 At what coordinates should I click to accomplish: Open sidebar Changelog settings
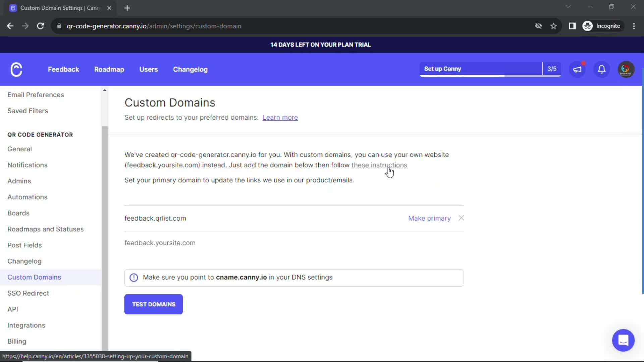(x=24, y=261)
